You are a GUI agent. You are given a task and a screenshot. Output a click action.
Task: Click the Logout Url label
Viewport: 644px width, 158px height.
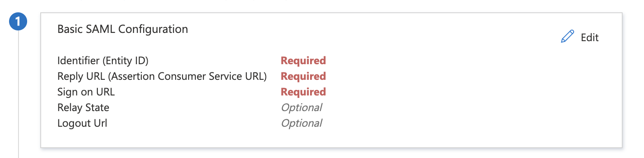pos(82,123)
